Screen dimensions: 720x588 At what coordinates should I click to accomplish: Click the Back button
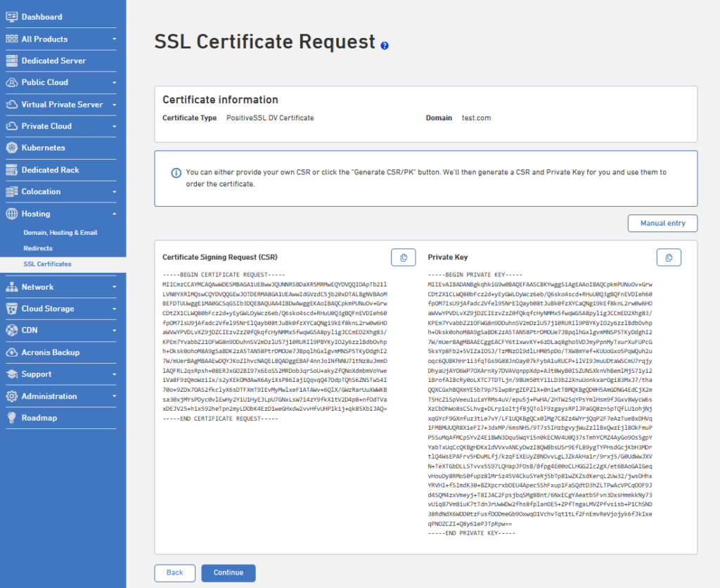[174, 573]
